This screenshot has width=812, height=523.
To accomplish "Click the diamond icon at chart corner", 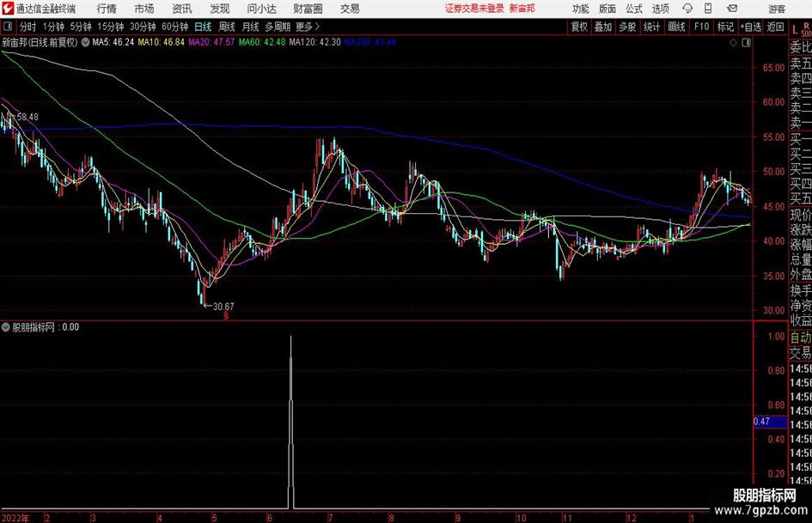I will pos(733,43).
